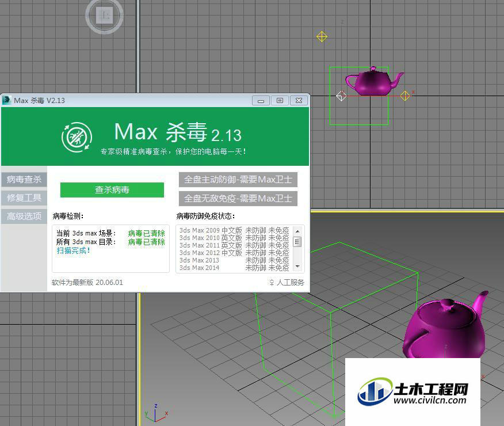Click the white gizmo left of the small teapot

[341, 96]
